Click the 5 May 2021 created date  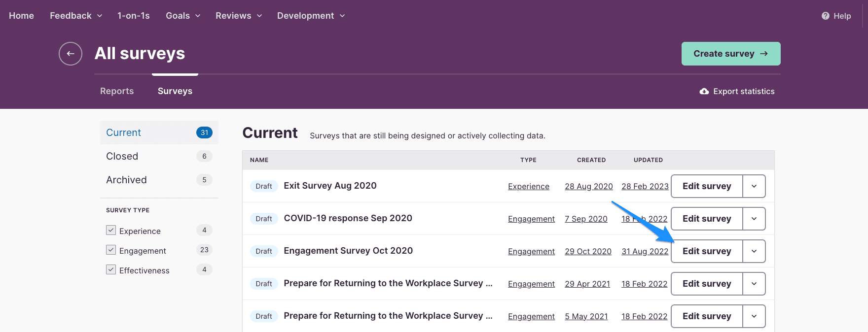[x=586, y=316]
